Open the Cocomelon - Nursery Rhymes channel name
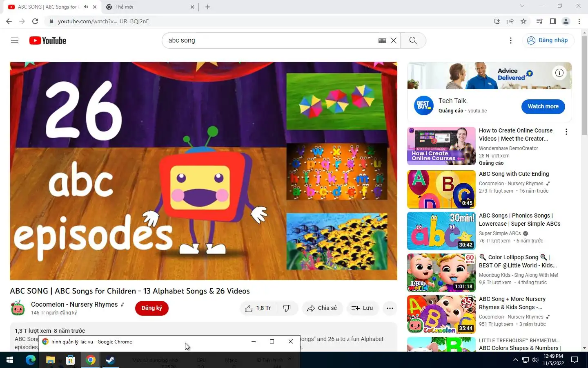Image resolution: width=588 pixels, height=368 pixels. 74,305
